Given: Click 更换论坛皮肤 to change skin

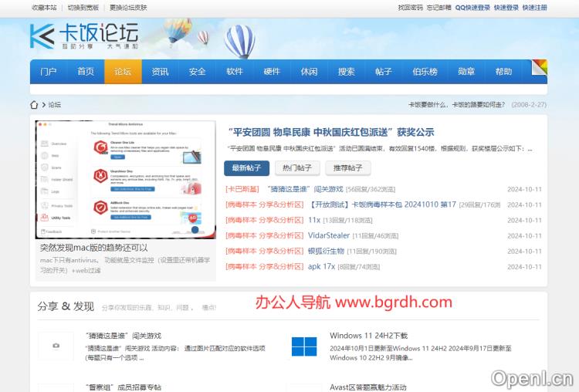Looking at the screenshot, I should 128,7.
